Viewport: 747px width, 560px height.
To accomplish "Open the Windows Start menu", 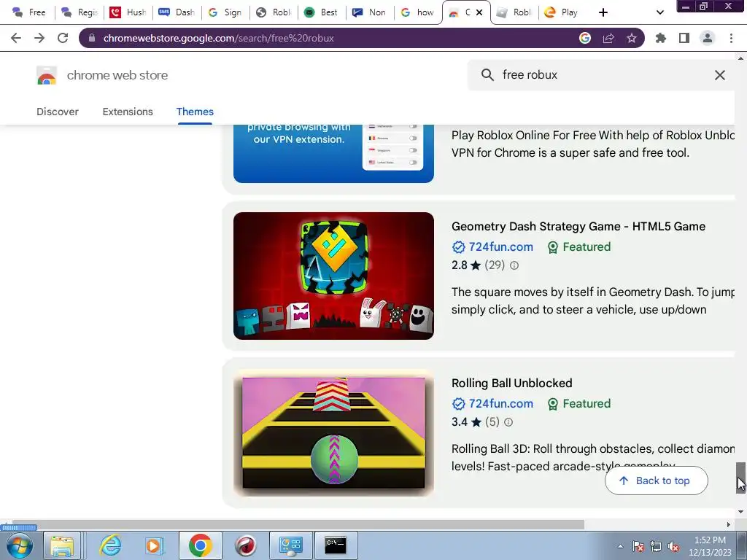I will [19, 545].
